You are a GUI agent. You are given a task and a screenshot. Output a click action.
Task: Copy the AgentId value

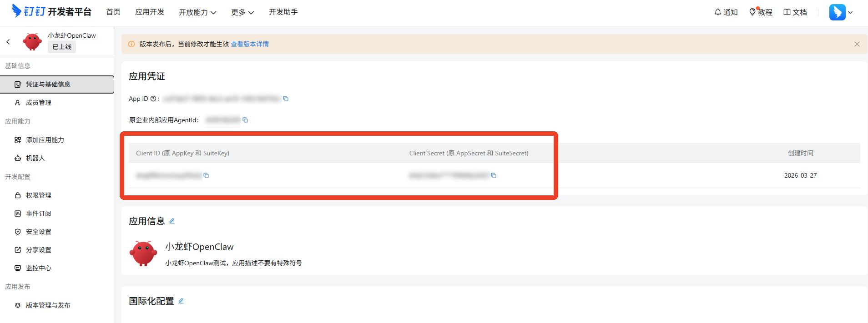pyautogui.click(x=245, y=120)
